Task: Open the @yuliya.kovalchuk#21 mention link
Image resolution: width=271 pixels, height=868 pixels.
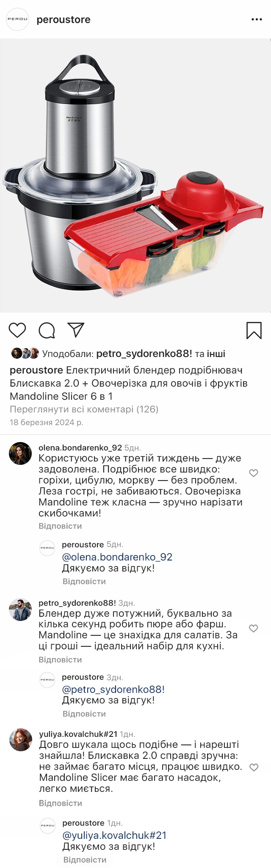Action: (114, 835)
